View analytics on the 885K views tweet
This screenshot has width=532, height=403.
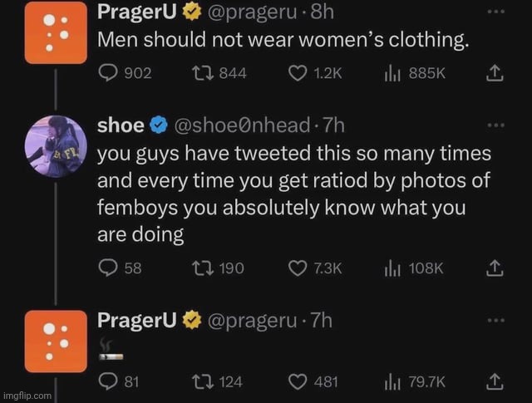(x=391, y=73)
